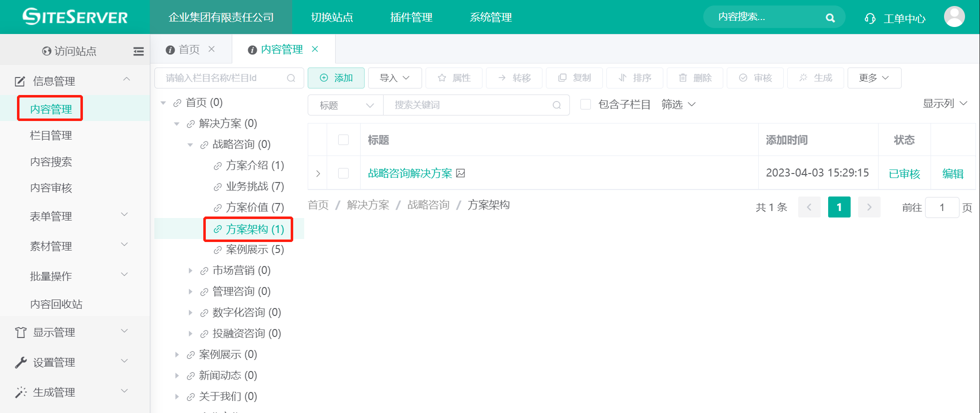Collapse the 战略咨询 tree node
Screen dimensions: 980x413
(190, 145)
